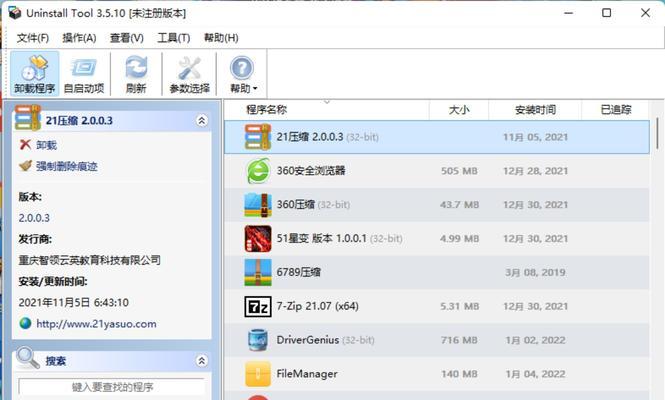Click the 2.0.0.3 version value in sidebar
Viewport: 665px width, 400px height.
coord(34,218)
